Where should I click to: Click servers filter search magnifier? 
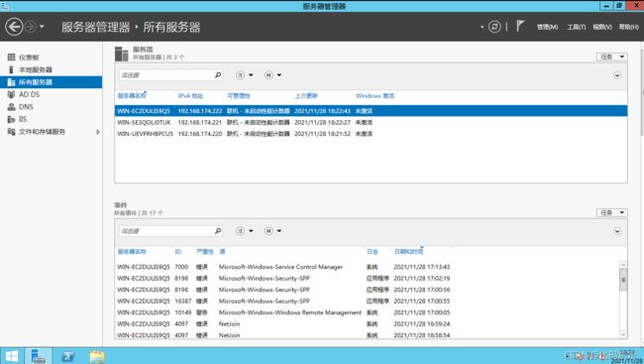[x=218, y=74]
